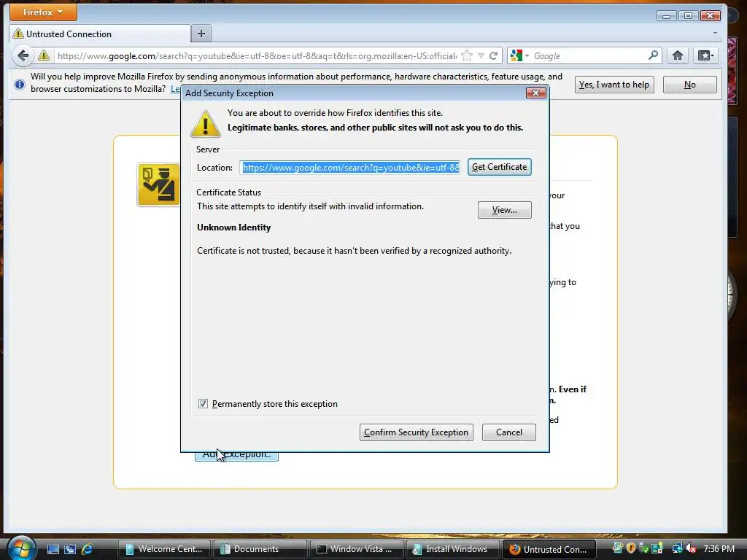Click Confirm Security Exception button

pyautogui.click(x=416, y=432)
